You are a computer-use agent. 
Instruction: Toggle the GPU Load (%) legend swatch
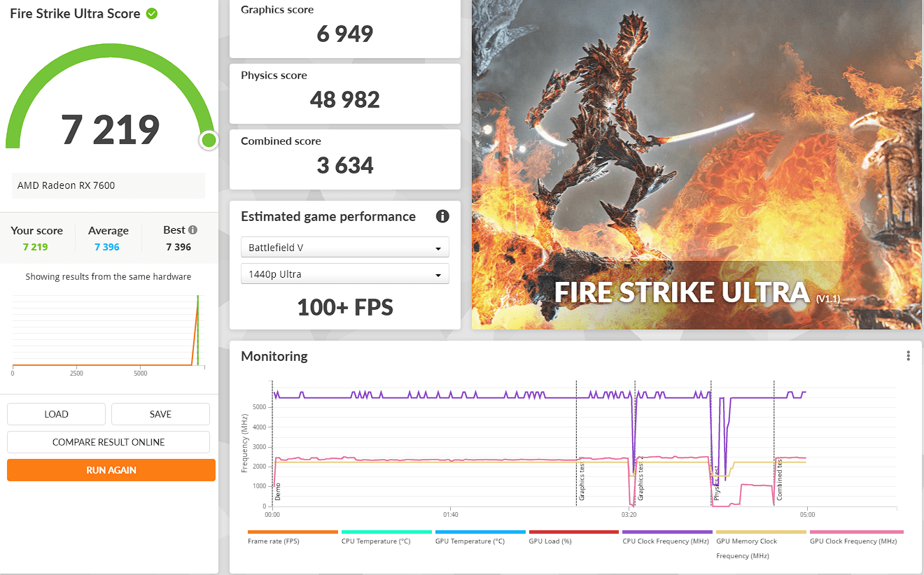[574, 532]
